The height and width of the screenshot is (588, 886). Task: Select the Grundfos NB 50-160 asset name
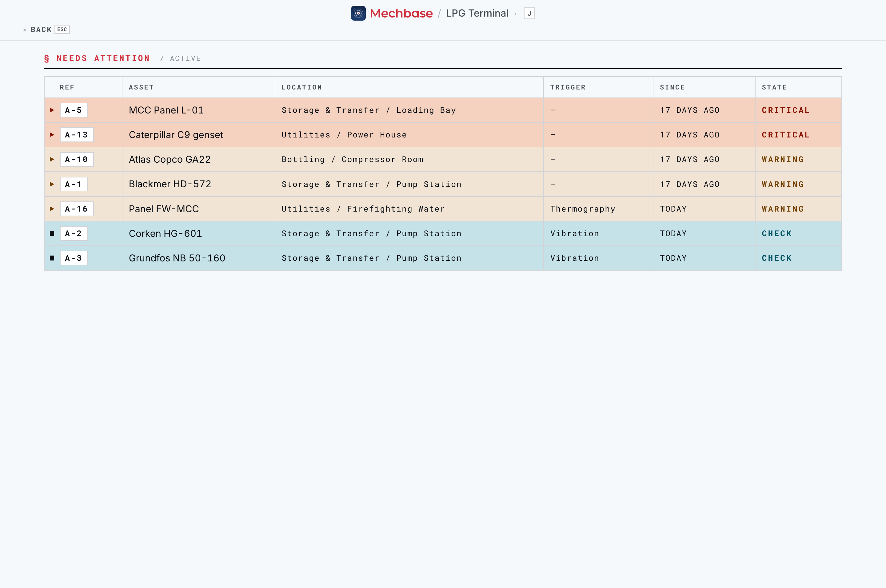[177, 258]
